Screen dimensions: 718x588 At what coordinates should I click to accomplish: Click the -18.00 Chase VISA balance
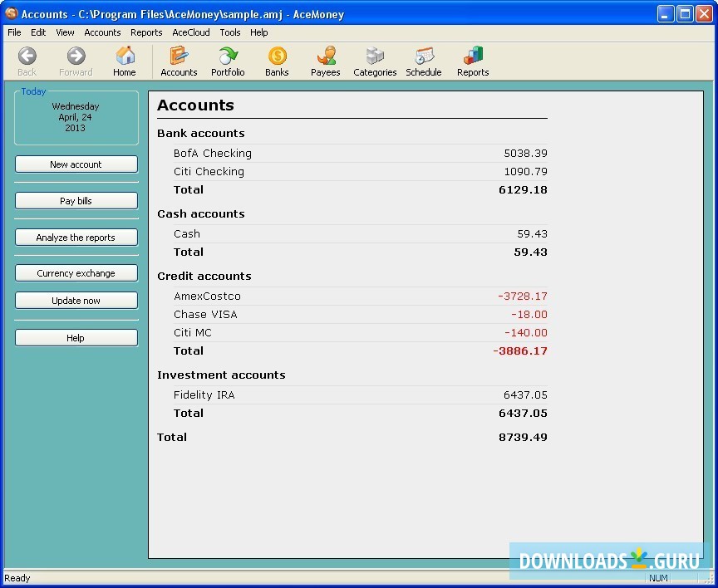tap(529, 315)
